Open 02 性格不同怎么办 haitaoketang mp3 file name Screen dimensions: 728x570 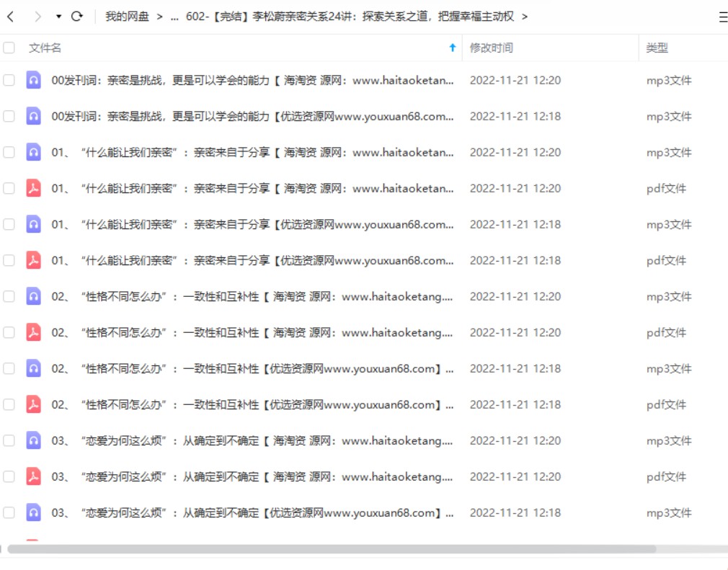click(252, 296)
